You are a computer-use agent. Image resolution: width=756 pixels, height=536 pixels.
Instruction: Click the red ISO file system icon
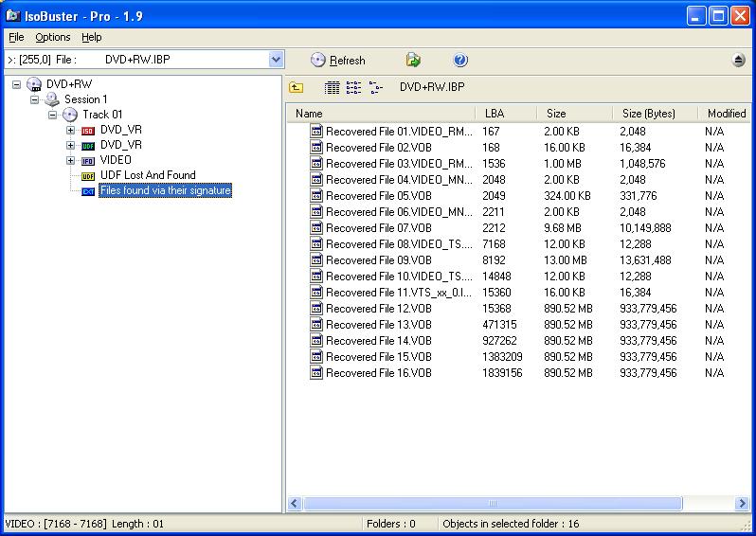coord(88,131)
